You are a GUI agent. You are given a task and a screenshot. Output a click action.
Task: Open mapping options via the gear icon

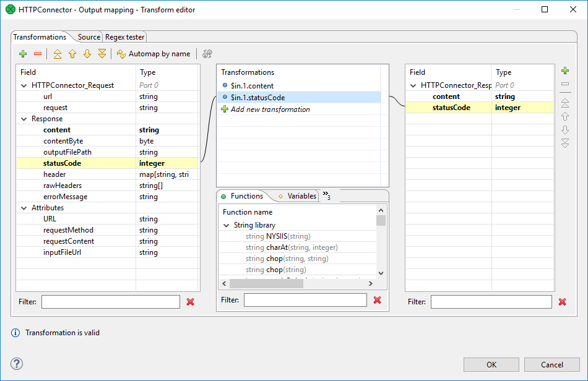coord(207,54)
